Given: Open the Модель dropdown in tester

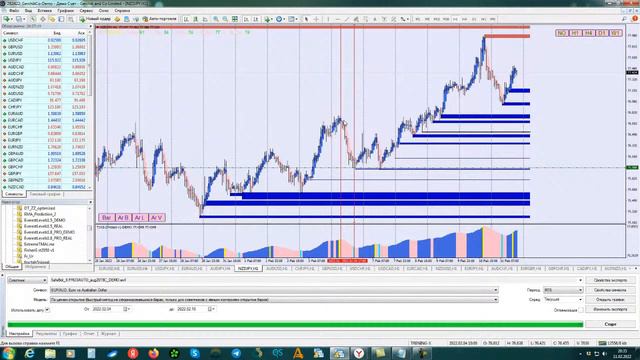Looking at the screenshot, I should coord(274,300).
